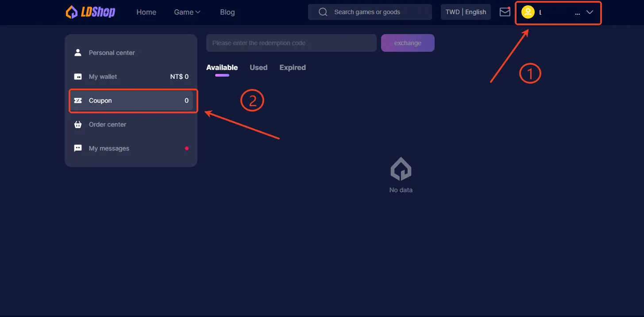Image resolution: width=644 pixels, height=317 pixels.
Task: Click the yellow user avatar icon
Action: [528, 12]
